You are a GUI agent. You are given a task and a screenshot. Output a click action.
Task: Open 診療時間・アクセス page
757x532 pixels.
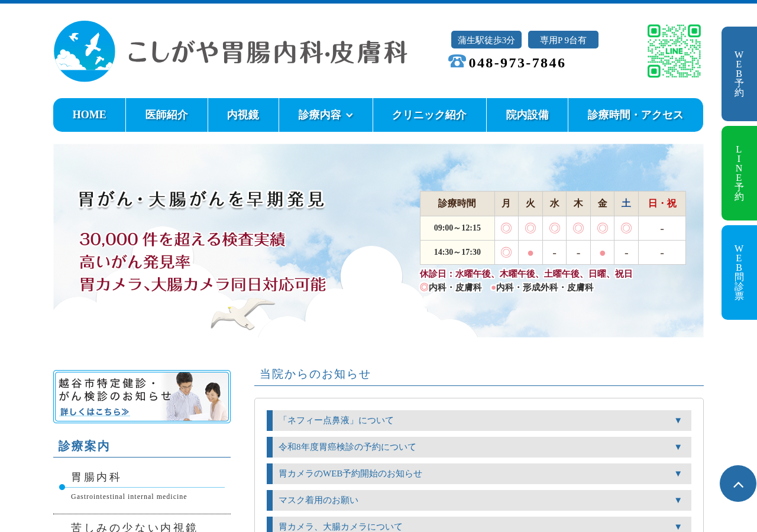[636, 115]
